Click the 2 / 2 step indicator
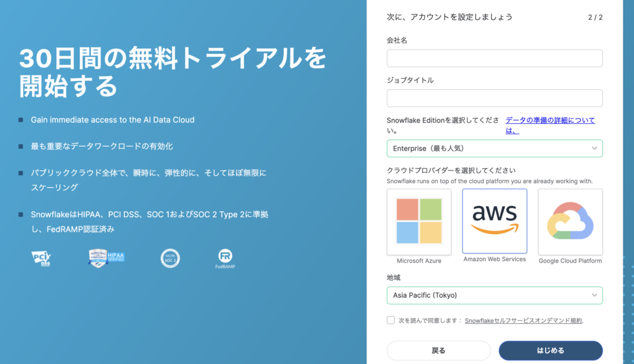Screen dimensions: 634x364 click(595, 17)
